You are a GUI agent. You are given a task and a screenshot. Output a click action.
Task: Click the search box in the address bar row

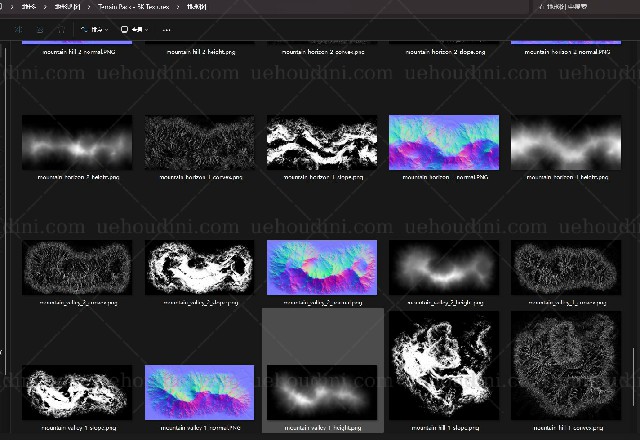586,7
